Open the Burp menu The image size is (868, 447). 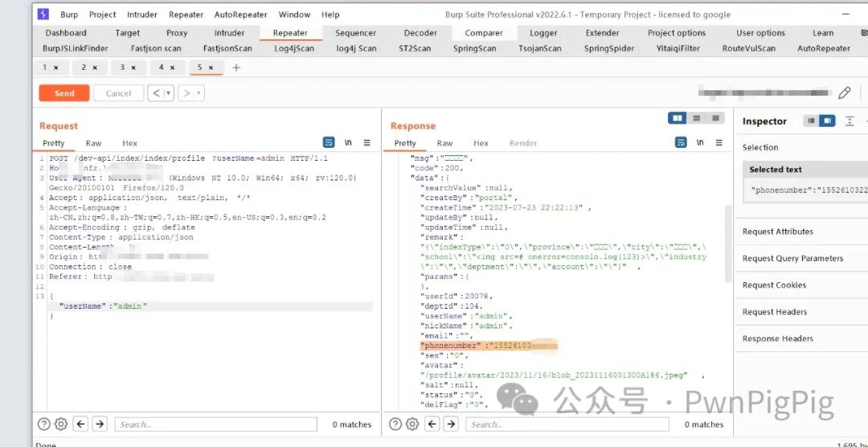tap(69, 14)
